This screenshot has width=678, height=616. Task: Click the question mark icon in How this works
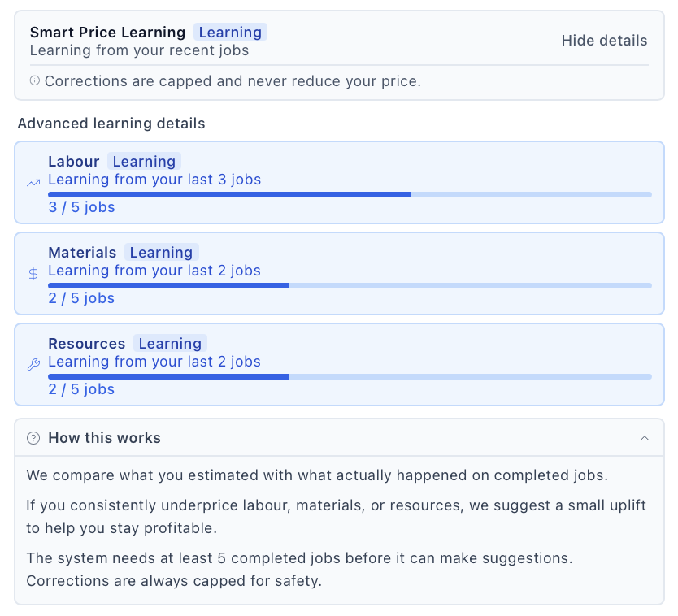point(33,437)
